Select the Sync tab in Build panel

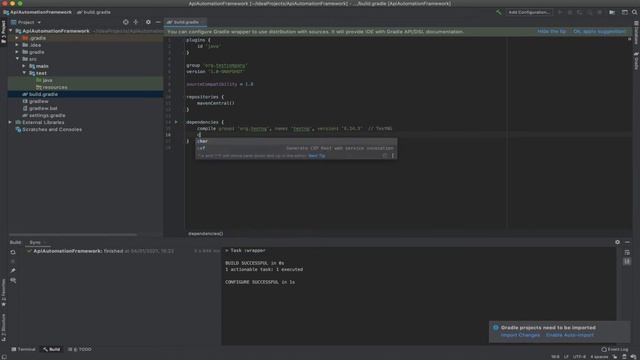35,242
